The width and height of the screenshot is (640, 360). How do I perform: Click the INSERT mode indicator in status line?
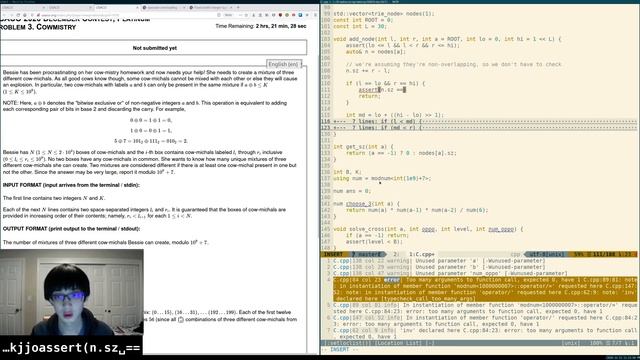(333, 254)
